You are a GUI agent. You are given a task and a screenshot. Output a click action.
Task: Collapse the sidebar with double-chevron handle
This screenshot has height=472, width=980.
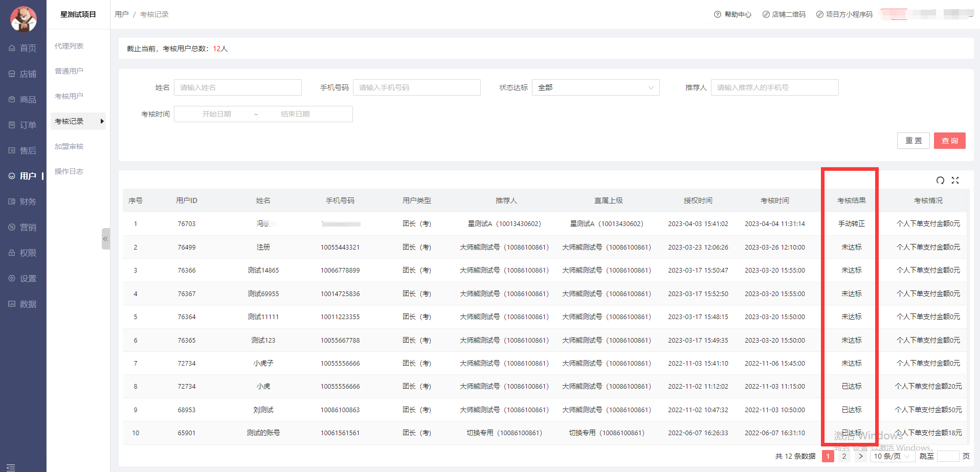pyautogui.click(x=106, y=239)
